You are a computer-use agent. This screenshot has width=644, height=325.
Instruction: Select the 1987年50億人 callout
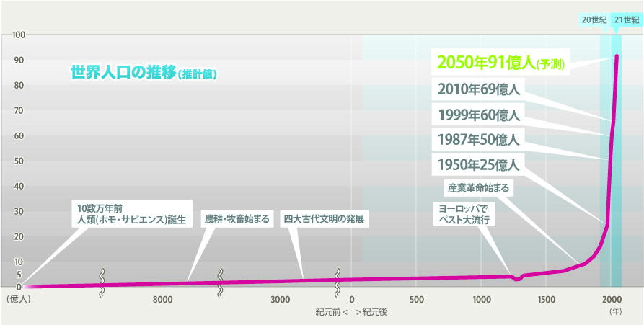(x=479, y=140)
